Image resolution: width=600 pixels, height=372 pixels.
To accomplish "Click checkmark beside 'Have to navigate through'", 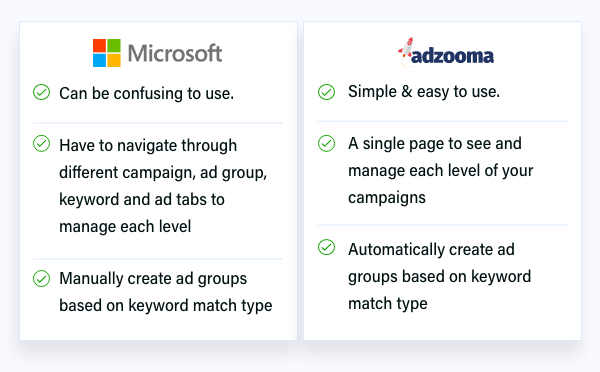I will click(41, 144).
